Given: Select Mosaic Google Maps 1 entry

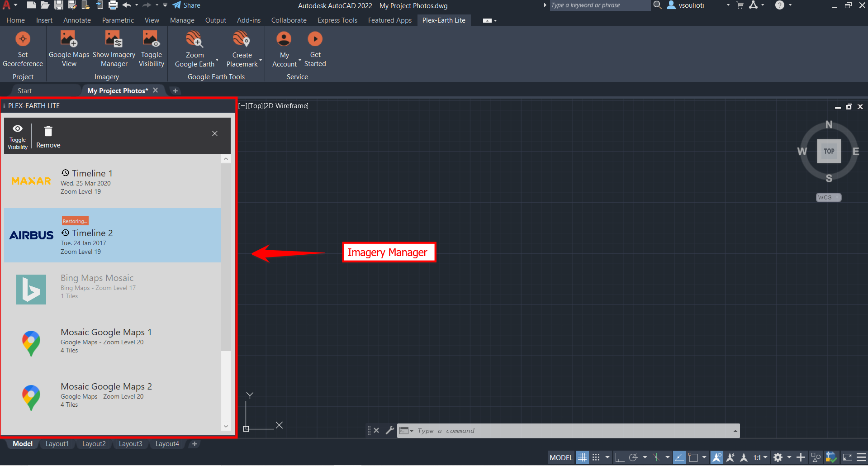Looking at the screenshot, I should [113, 344].
